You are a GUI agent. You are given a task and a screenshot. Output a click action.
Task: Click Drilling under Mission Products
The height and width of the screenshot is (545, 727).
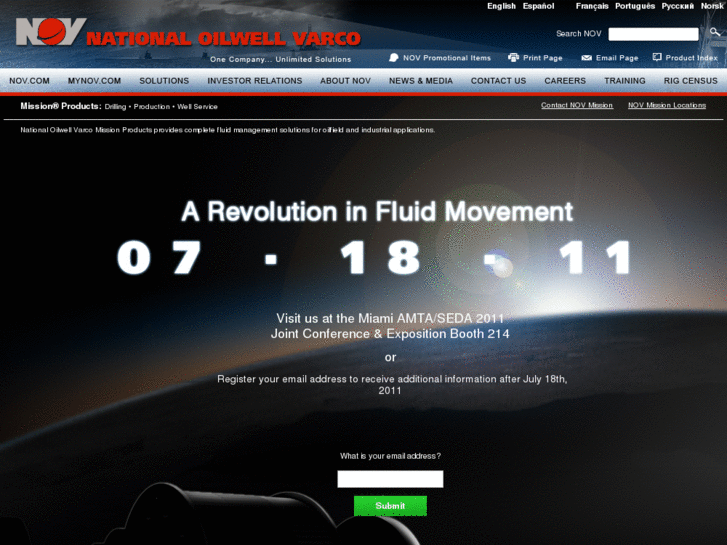click(115, 107)
